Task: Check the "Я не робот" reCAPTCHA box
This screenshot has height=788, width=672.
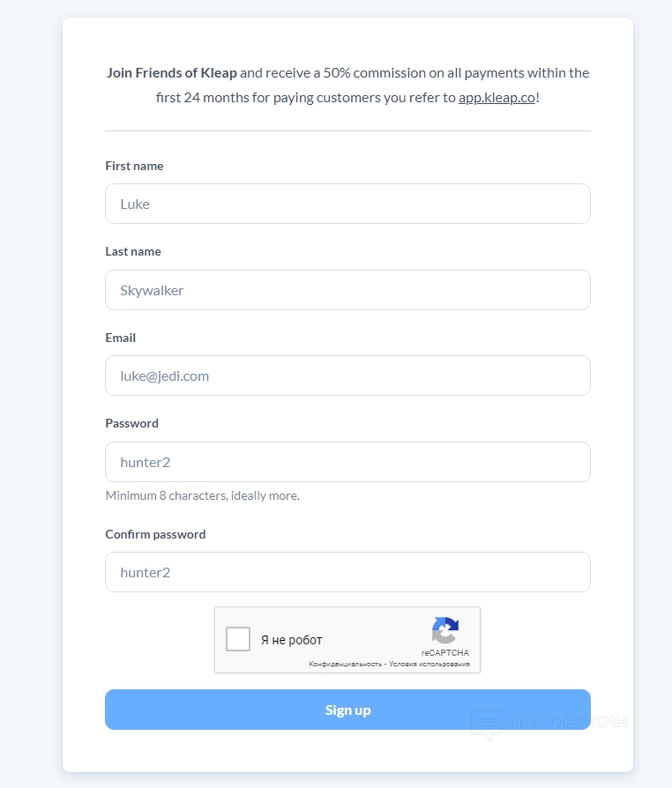Action: [238, 639]
